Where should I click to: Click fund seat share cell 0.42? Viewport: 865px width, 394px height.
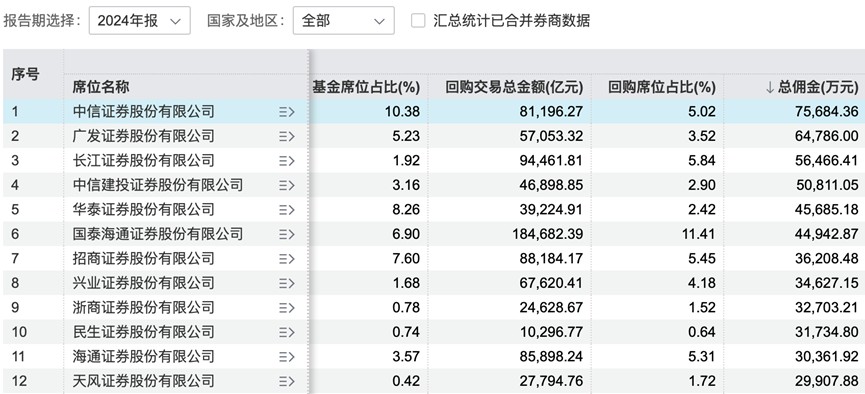coord(407,381)
